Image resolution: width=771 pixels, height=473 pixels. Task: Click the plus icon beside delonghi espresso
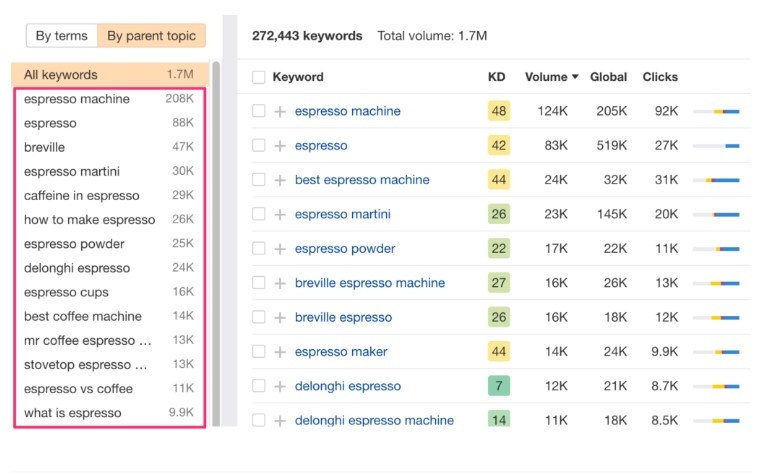(x=280, y=387)
